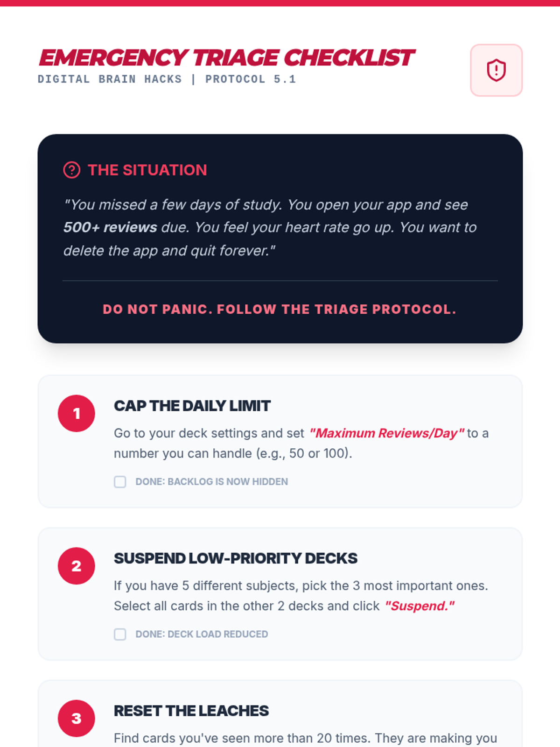The image size is (560, 747).
Task: Click "Done: Backlog is now hidden" label
Action: (211, 482)
